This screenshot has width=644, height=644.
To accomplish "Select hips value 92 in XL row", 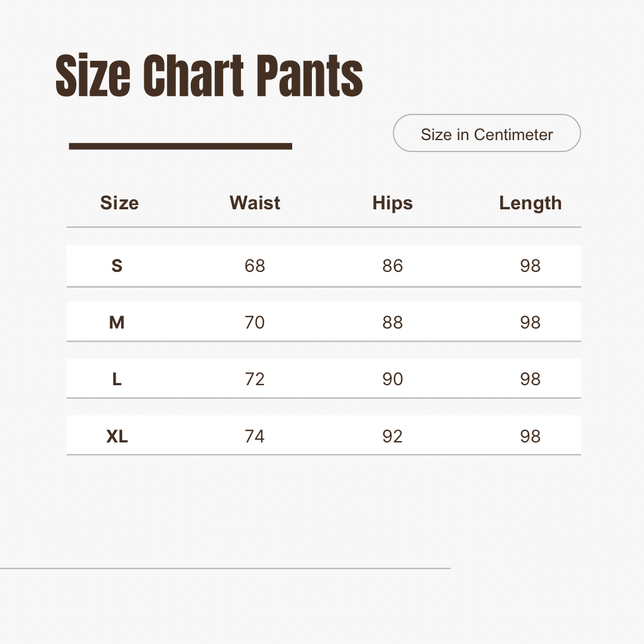I will tap(392, 436).
